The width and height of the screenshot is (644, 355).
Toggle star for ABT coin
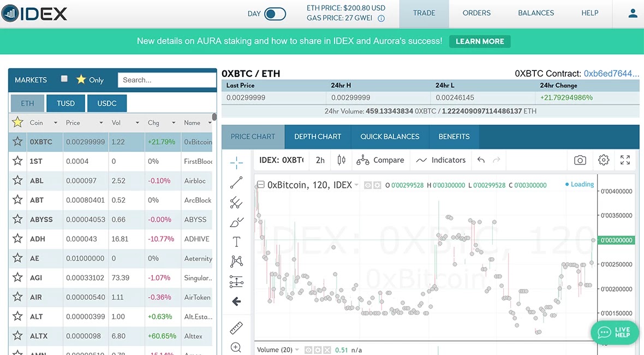coord(17,200)
